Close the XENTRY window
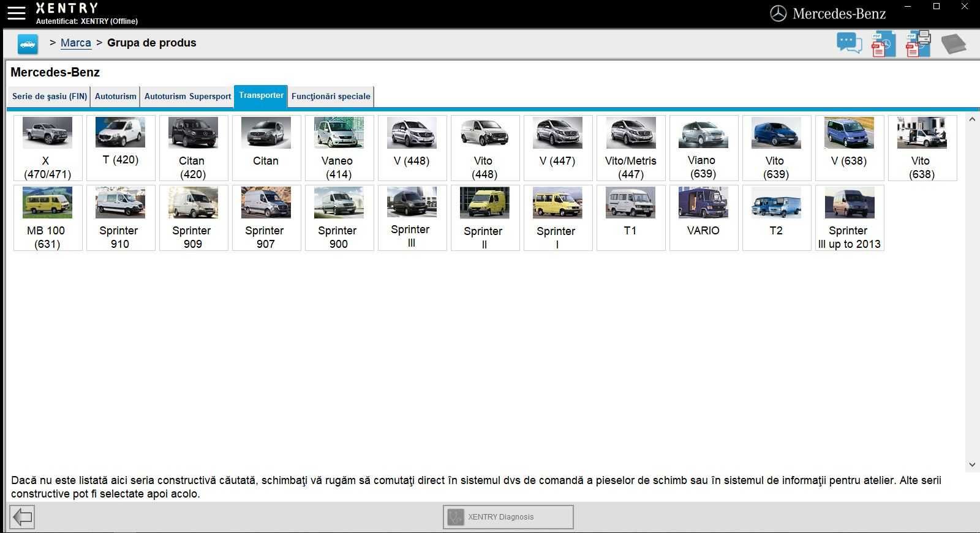The width and height of the screenshot is (980, 533). (965, 7)
